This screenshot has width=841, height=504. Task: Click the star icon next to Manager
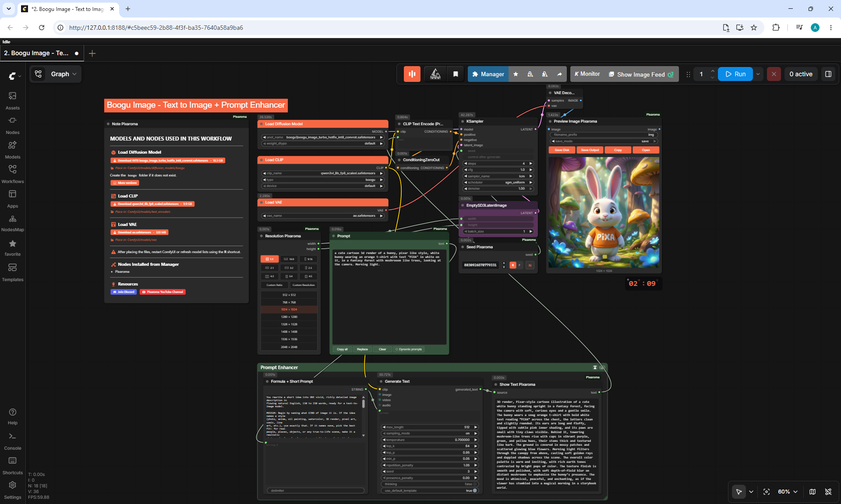tap(516, 74)
